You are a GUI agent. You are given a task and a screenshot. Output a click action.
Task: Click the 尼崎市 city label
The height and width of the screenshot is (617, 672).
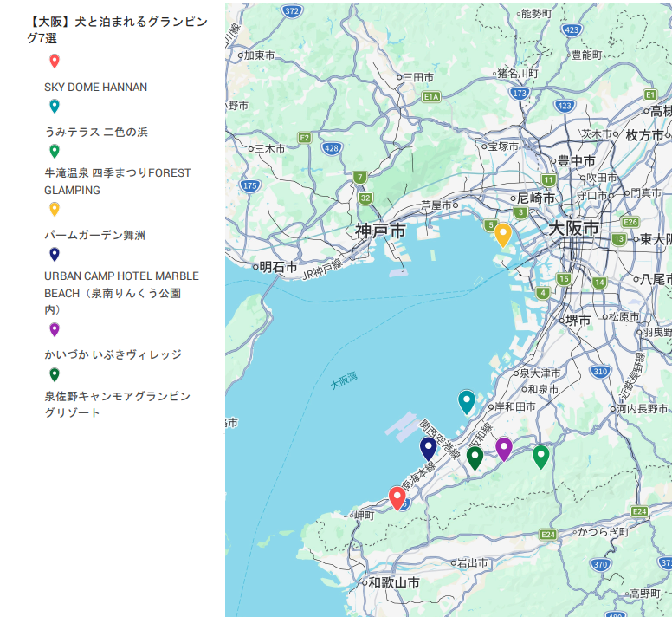pos(536,198)
